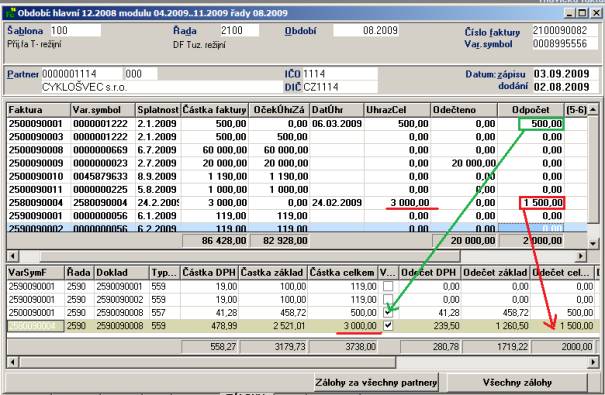Click the Číslo faktury field 2100090082
Screen dimensions: 605x395
coord(566,30)
